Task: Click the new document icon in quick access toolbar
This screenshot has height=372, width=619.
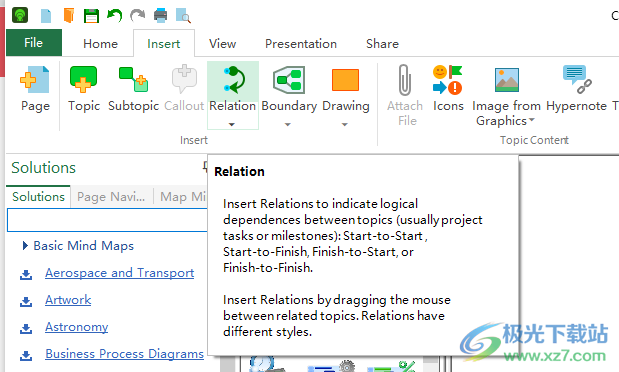Action: (46, 16)
